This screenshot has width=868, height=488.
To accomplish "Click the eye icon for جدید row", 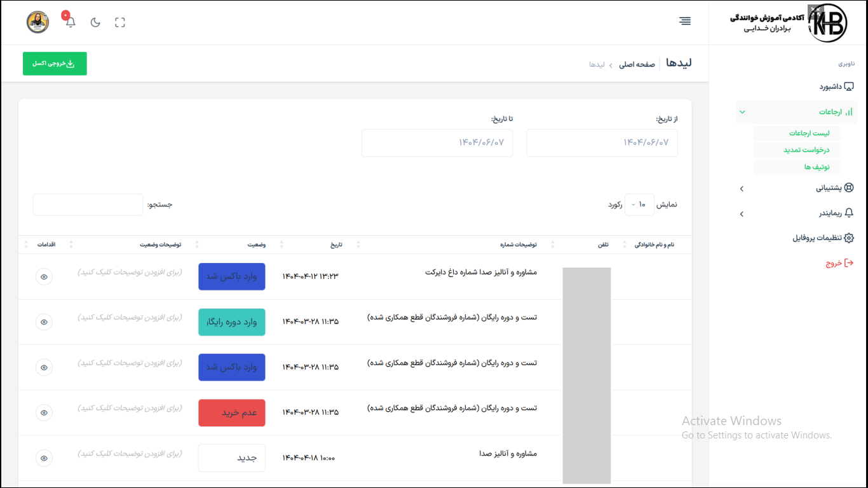I will click(x=44, y=458).
